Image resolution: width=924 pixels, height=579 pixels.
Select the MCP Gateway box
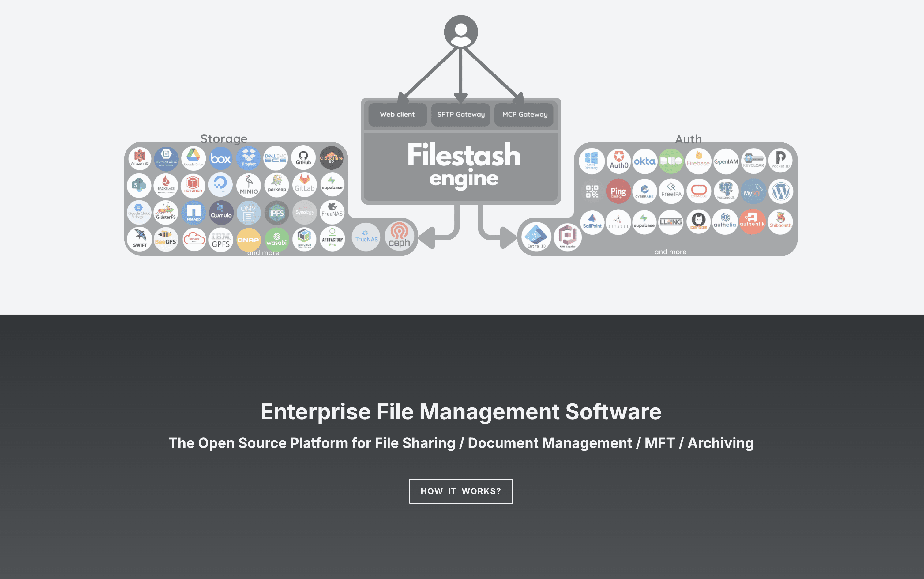click(524, 115)
